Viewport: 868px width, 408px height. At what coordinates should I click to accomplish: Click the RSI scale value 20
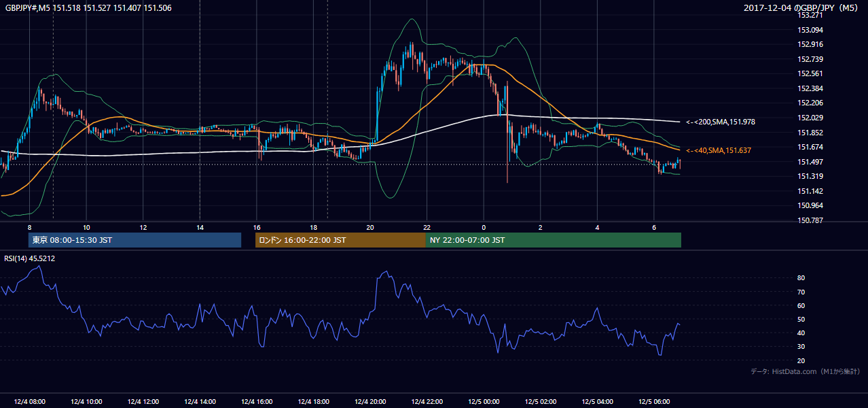801,360
